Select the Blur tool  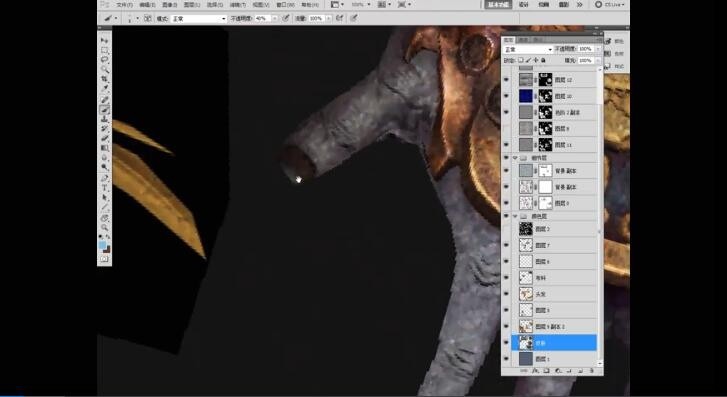[x=104, y=158]
